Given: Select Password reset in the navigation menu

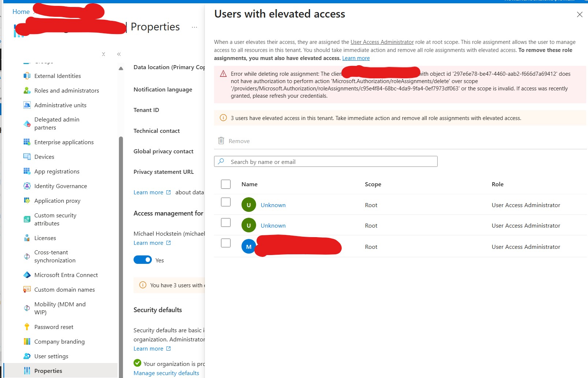Looking at the screenshot, I should [x=53, y=327].
